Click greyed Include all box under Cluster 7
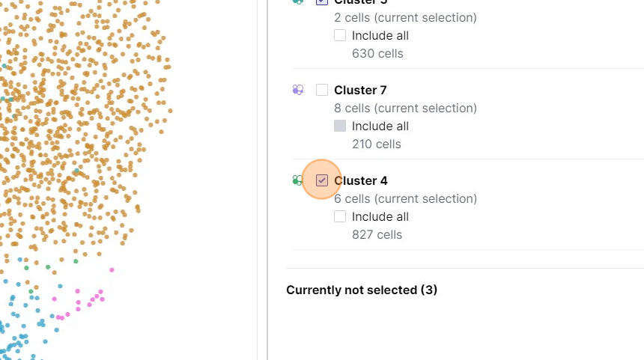 pyautogui.click(x=340, y=126)
